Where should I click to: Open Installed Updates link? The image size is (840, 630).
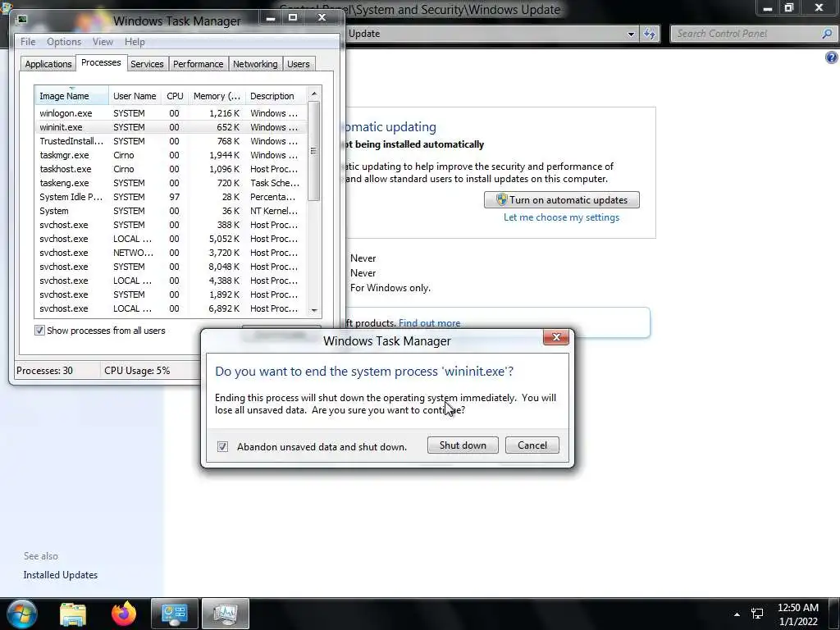click(x=61, y=575)
